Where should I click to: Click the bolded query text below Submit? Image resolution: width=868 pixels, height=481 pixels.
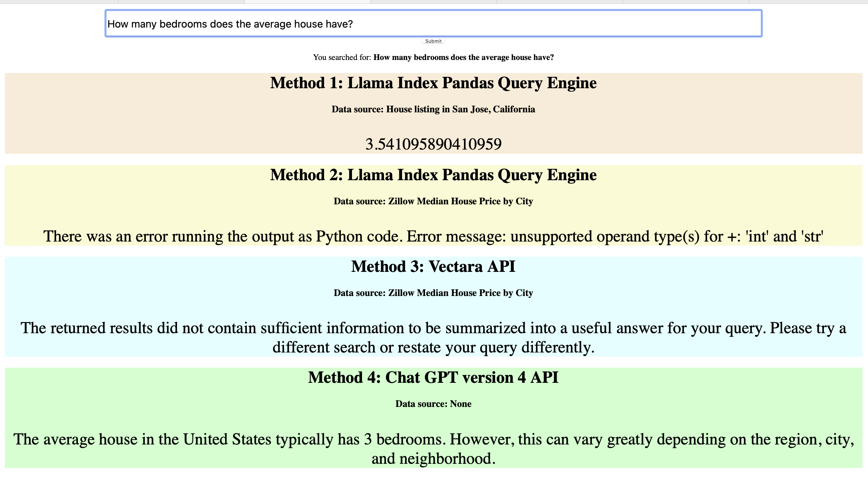[x=463, y=58]
